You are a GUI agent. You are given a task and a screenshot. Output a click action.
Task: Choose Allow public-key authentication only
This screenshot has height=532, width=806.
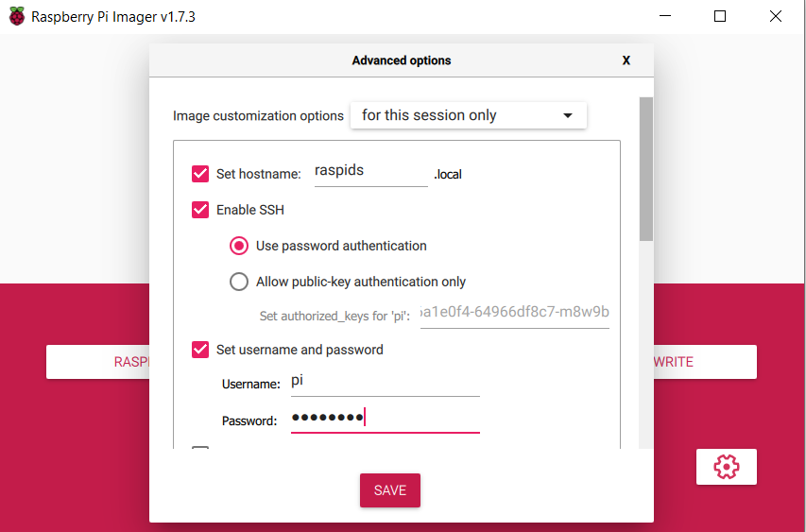pyautogui.click(x=238, y=282)
